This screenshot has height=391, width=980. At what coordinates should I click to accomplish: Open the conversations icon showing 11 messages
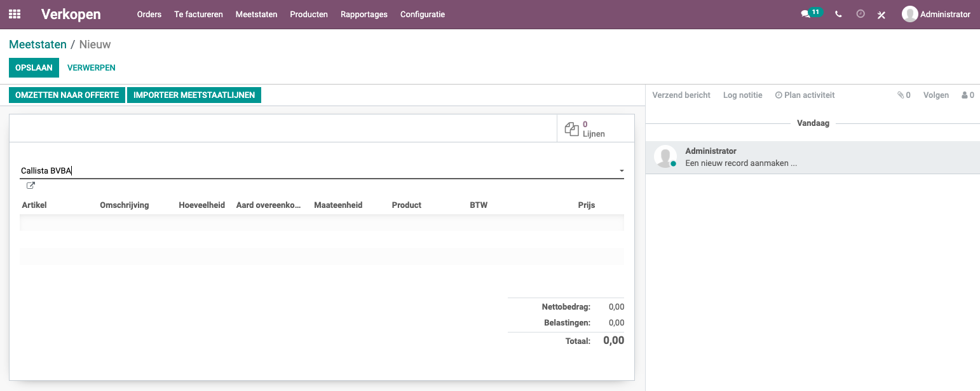[x=812, y=13]
